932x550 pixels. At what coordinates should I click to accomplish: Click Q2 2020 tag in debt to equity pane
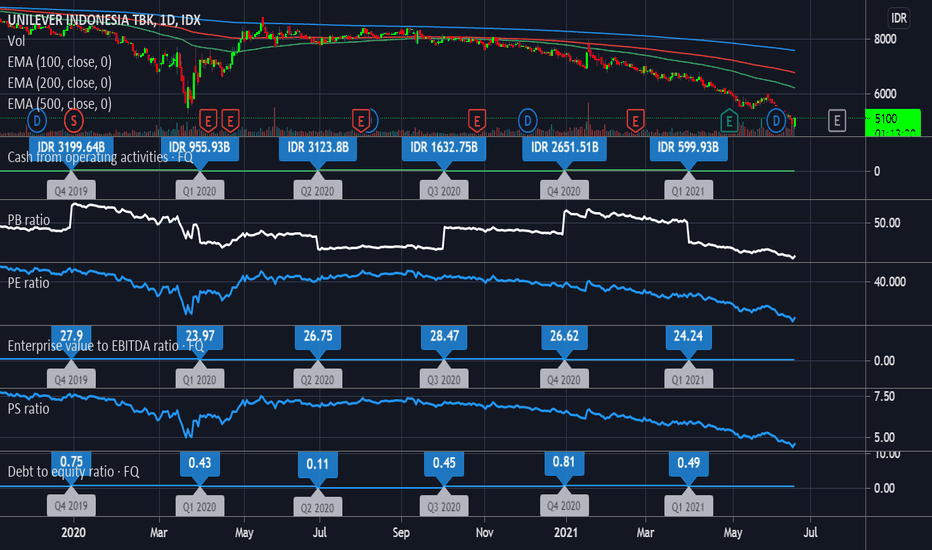(317, 507)
